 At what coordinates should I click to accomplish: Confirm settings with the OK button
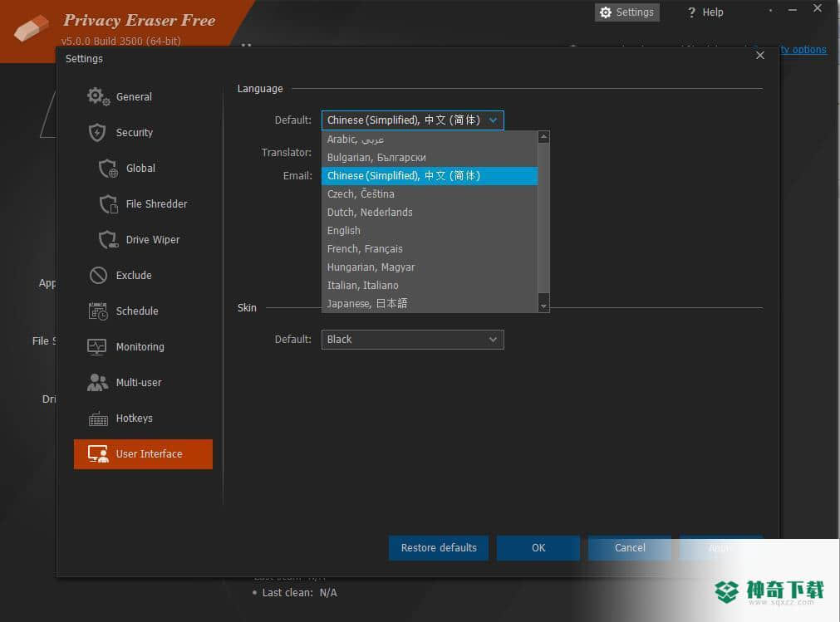(x=538, y=547)
